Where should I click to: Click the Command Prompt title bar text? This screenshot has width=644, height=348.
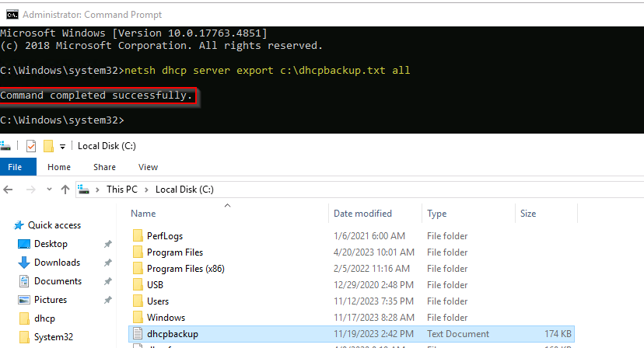click(92, 15)
